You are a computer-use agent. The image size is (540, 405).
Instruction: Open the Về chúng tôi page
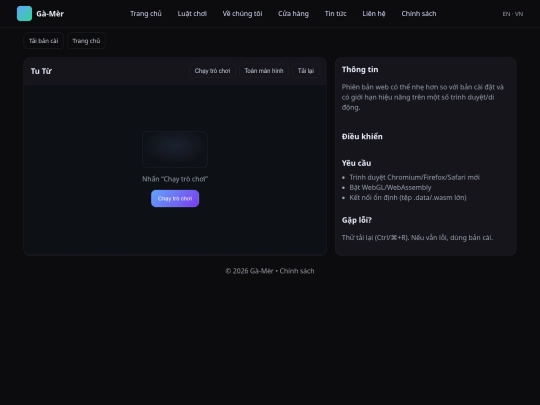[242, 14]
